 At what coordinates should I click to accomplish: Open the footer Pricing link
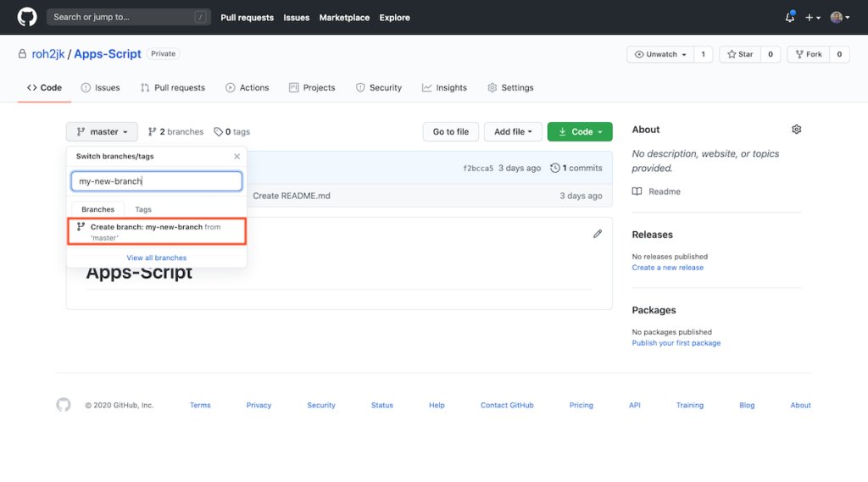[581, 405]
